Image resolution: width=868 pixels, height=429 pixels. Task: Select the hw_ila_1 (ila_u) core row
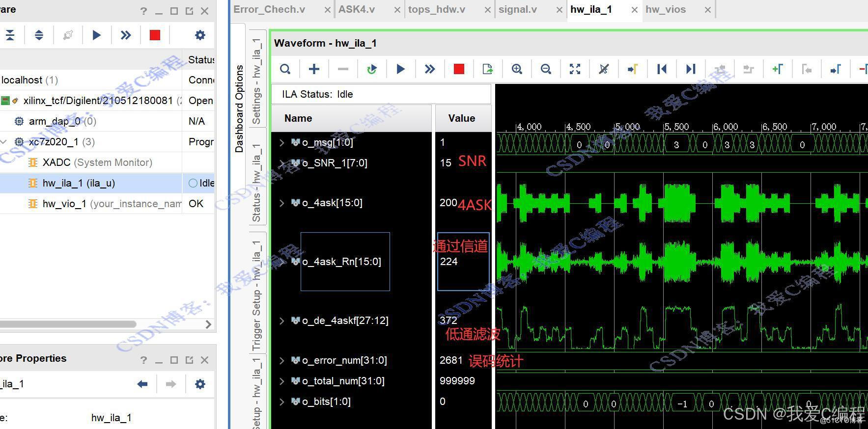[107, 183]
